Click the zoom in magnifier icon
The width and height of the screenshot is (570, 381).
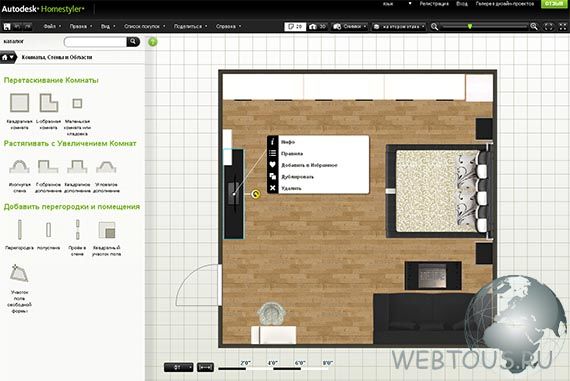[x=534, y=27]
